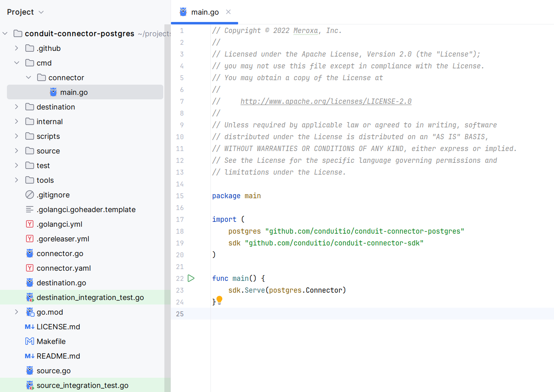Image resolution: width=554 pixels, height=392 pixels.
Task: Click the Markdown icon beside README.md
Action: pyautogui.click(x=30, y=356)
